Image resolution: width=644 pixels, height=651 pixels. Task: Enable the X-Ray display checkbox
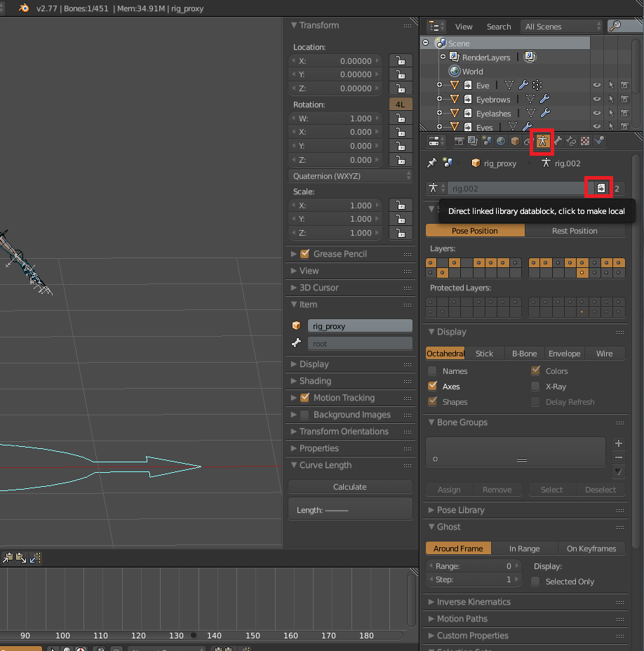[x=535, y=386]
